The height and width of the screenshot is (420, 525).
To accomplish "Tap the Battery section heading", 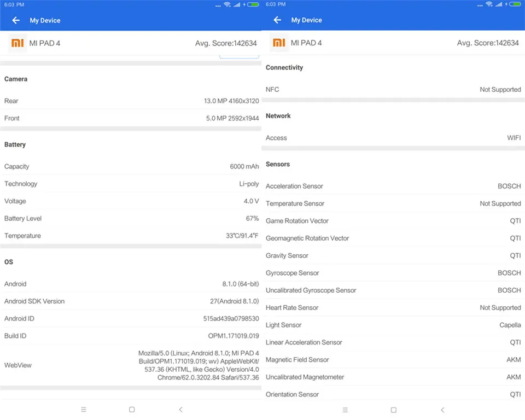I will (15, 145).
